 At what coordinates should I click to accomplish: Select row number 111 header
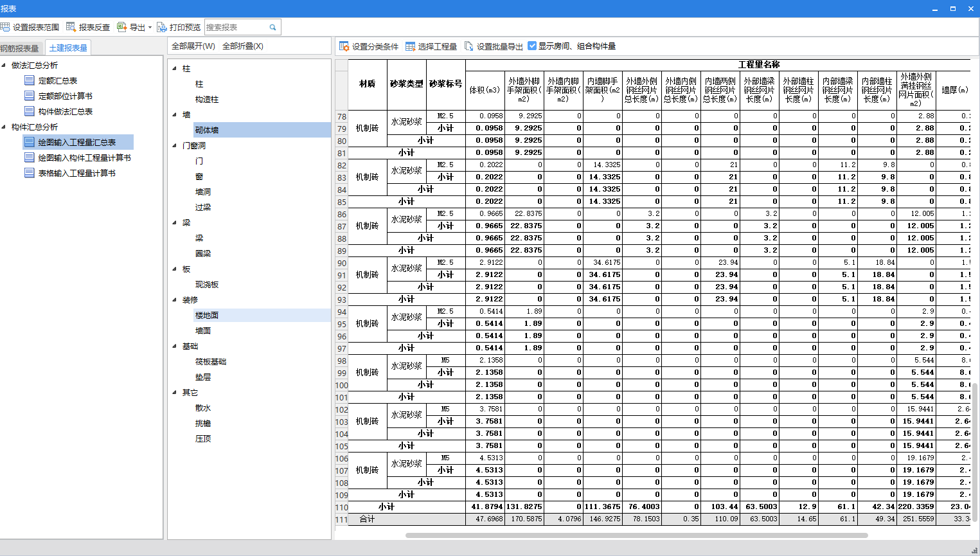[341, 519]
